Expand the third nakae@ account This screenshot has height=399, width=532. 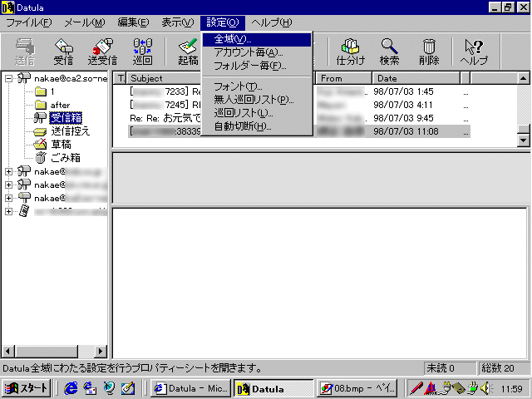pyautogui.click(x=9, y=185)
